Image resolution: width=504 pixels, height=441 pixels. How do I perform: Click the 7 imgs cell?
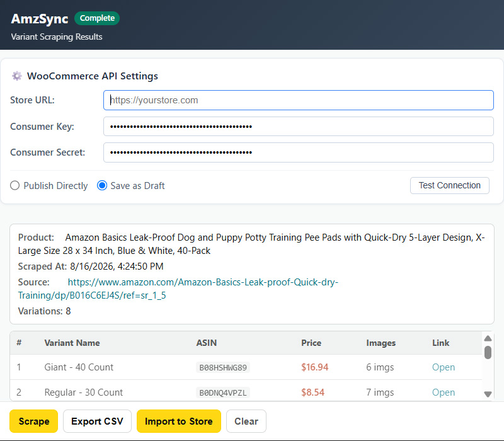(380, 392)
